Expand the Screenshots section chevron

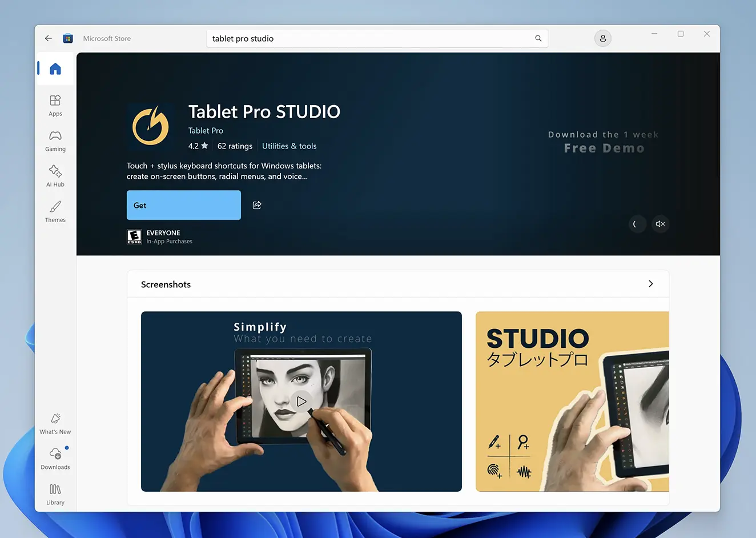[x=651, y=284]
